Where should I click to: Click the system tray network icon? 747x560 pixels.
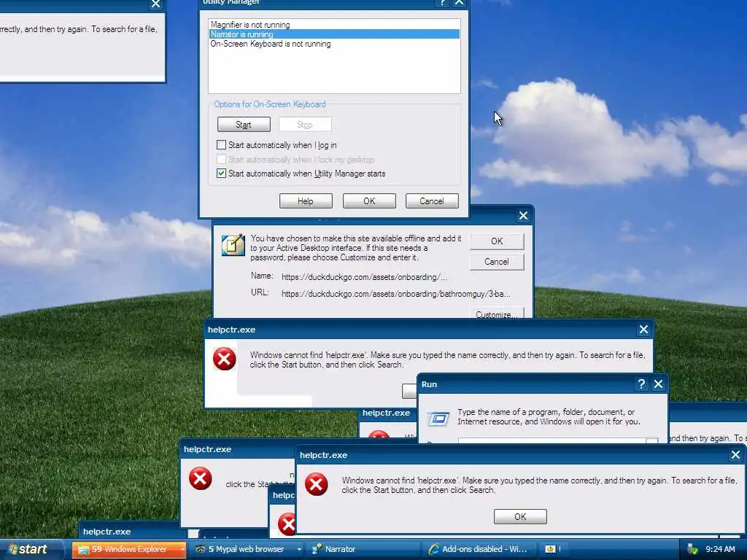pyautogui.click(x=692, y=550)
